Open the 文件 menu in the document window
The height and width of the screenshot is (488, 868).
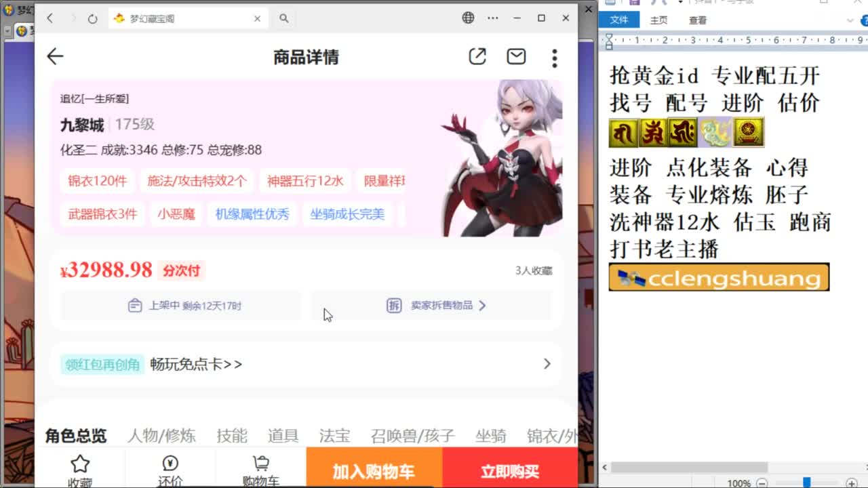(x=619, y=20)
